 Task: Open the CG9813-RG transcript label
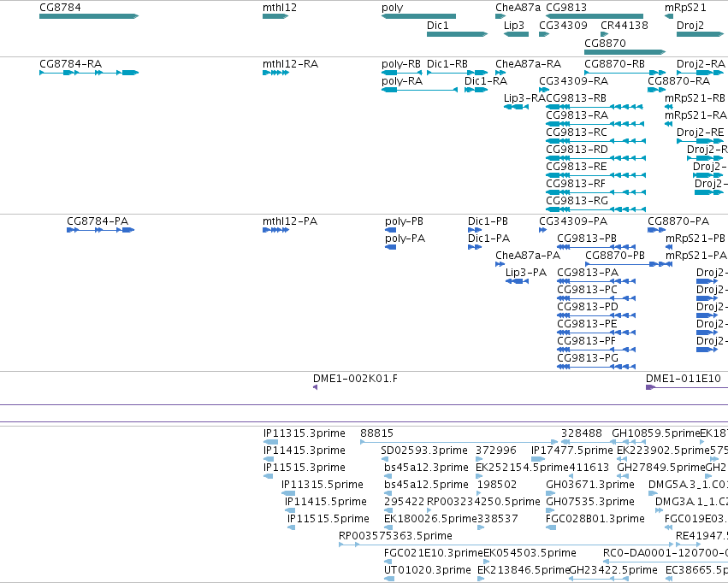pos(577,201)
